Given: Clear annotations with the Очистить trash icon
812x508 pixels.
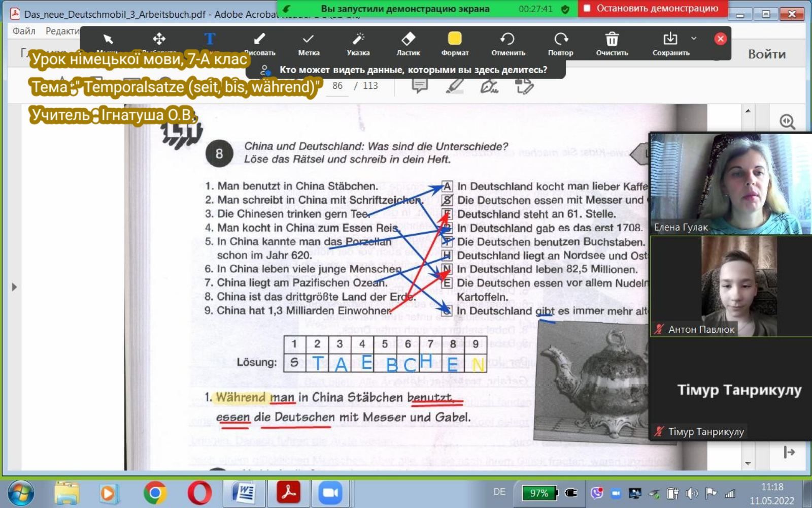Looking at the screenshot, I should (612, 40).
